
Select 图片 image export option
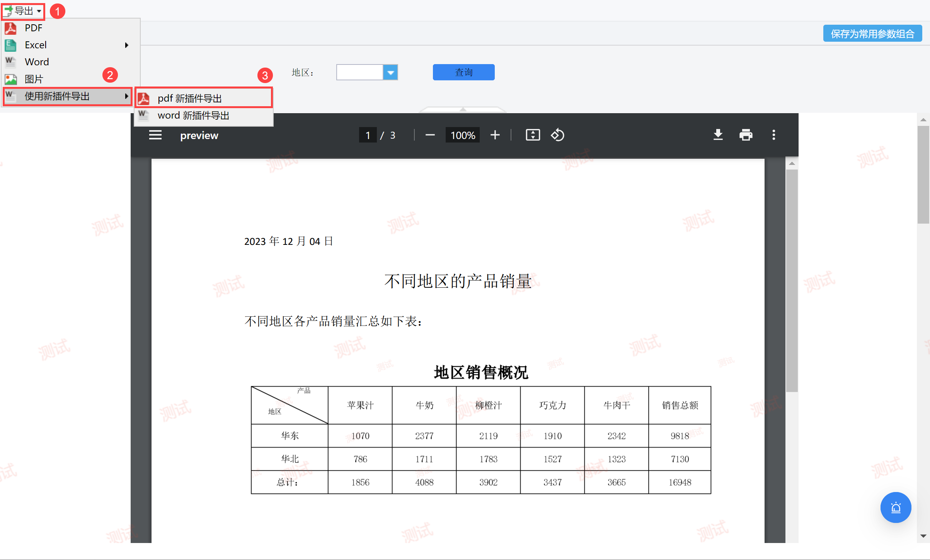point(34,79)
